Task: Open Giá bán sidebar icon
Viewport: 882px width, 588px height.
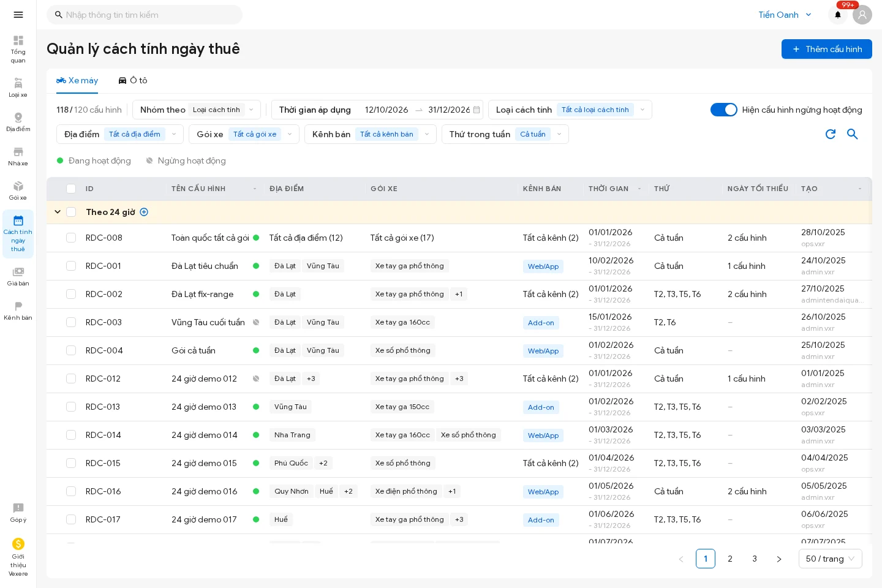Action: pos(18,276)
